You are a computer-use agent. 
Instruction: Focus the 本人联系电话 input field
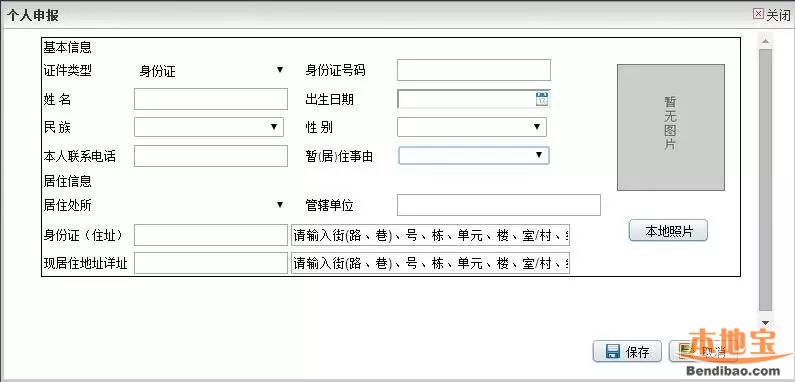click(211, 156)
